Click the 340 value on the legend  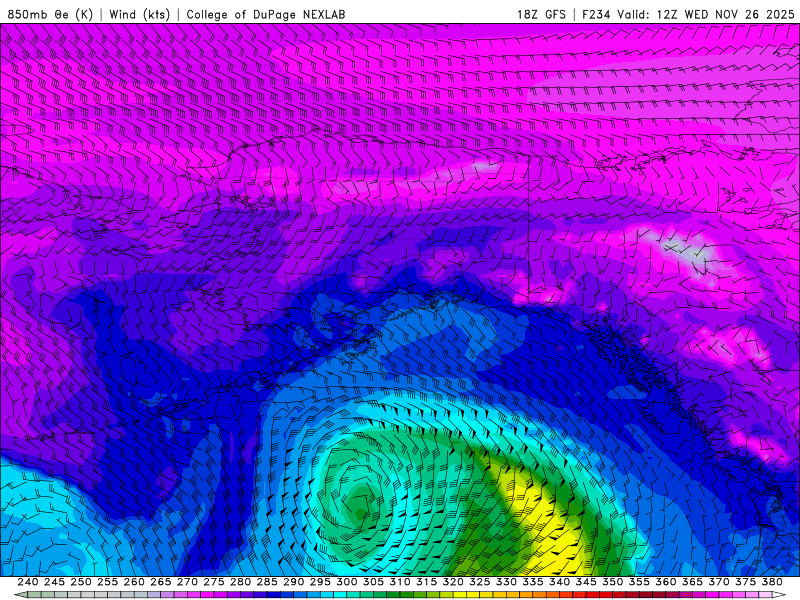[x=560, y=582]
